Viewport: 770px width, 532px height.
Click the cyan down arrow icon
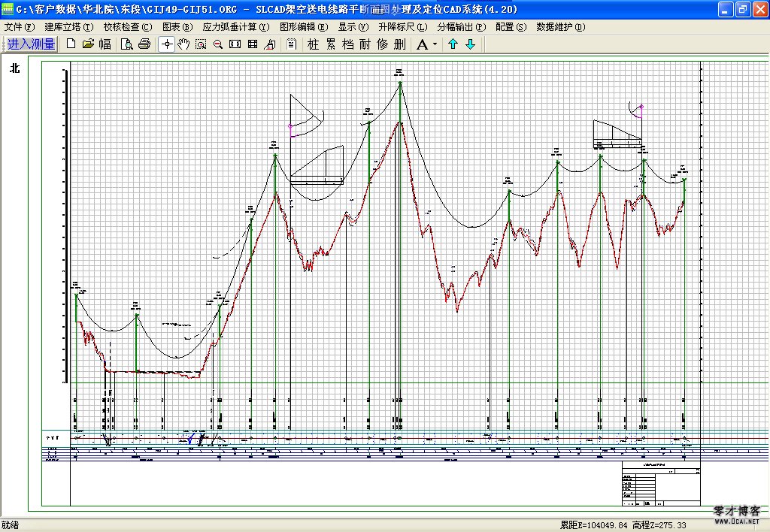click(471, 44)
